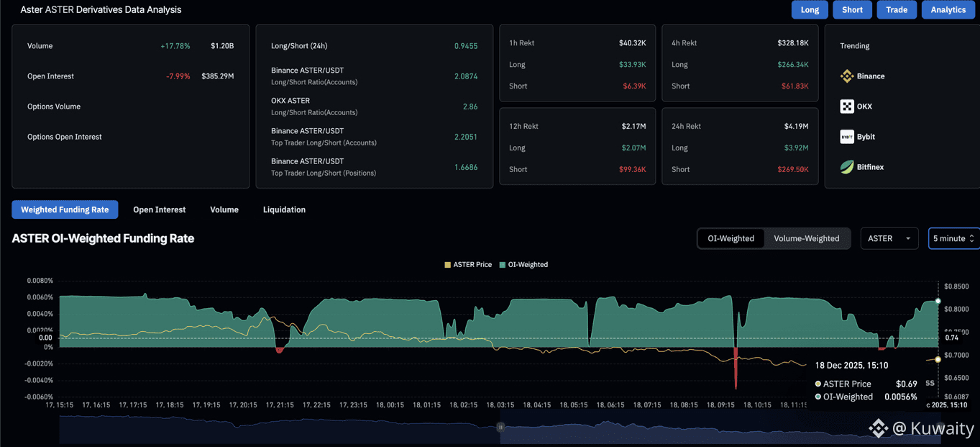Open the Analytics button
Viewport: 980px width, 447px height.
tap(948, 9)
